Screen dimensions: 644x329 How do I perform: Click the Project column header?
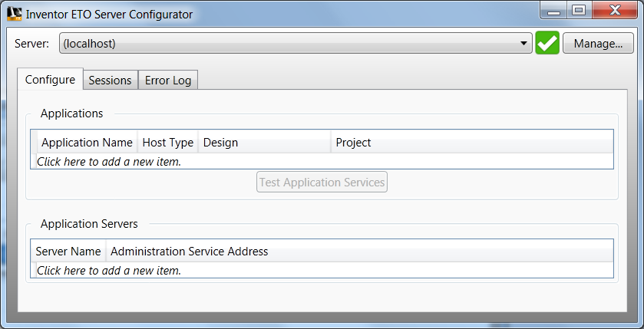point(471,143)
